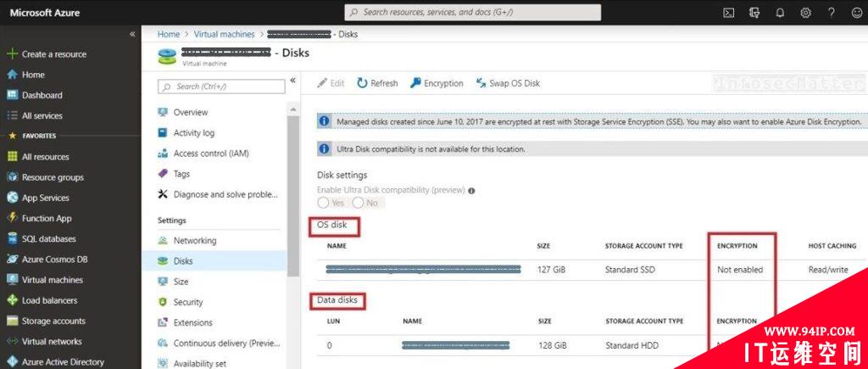Open All services in left menu
The width and height of the screenshot is (868, 369).
point(42,116)
